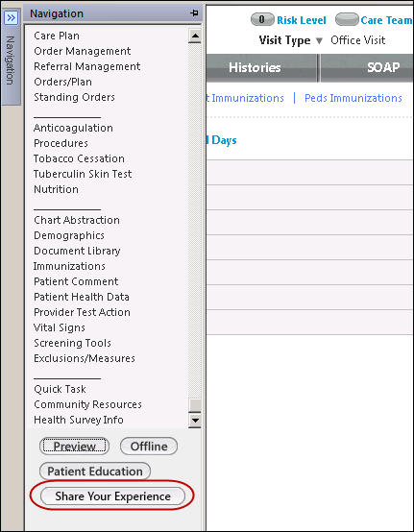Viewport: 414px width, 532px height.
Task: Select Vital Signs in navigation list
Action: (60, 327)
